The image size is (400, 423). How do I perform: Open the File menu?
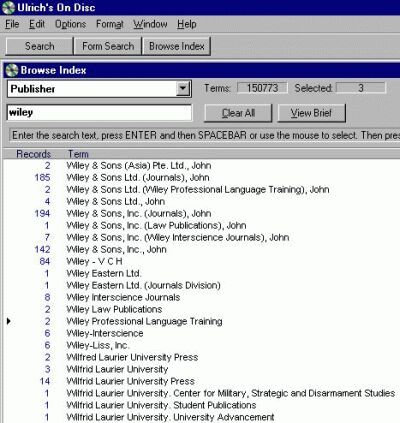(x=12, y=24)
